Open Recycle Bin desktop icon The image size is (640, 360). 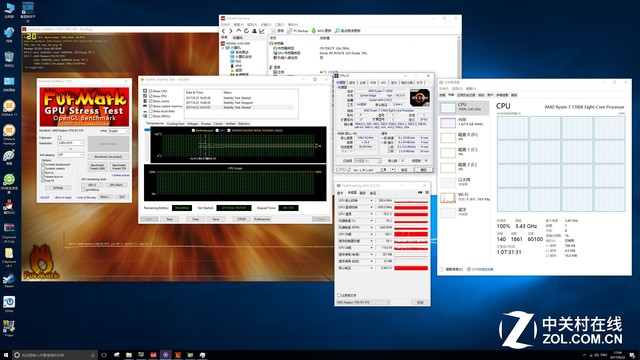click(9, 59)
